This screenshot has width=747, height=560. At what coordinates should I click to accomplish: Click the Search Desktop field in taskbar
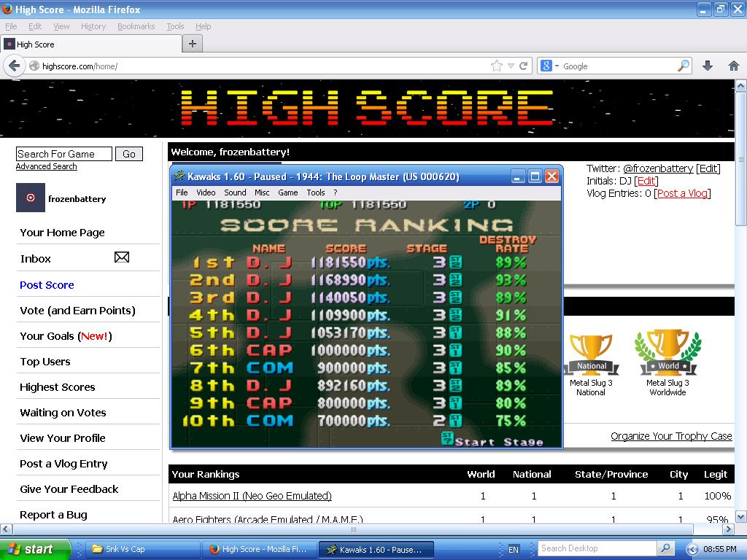[597, 548]
